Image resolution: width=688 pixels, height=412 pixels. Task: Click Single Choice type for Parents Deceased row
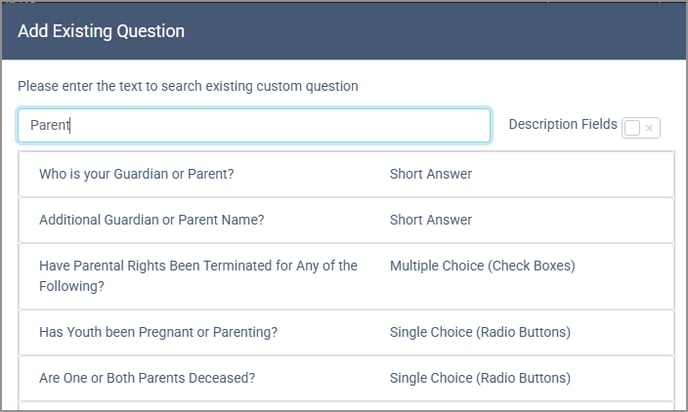coord(480,378)
